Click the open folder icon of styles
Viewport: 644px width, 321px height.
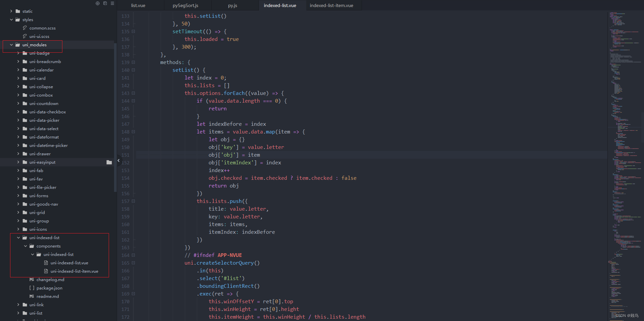[x=18, y=20]
